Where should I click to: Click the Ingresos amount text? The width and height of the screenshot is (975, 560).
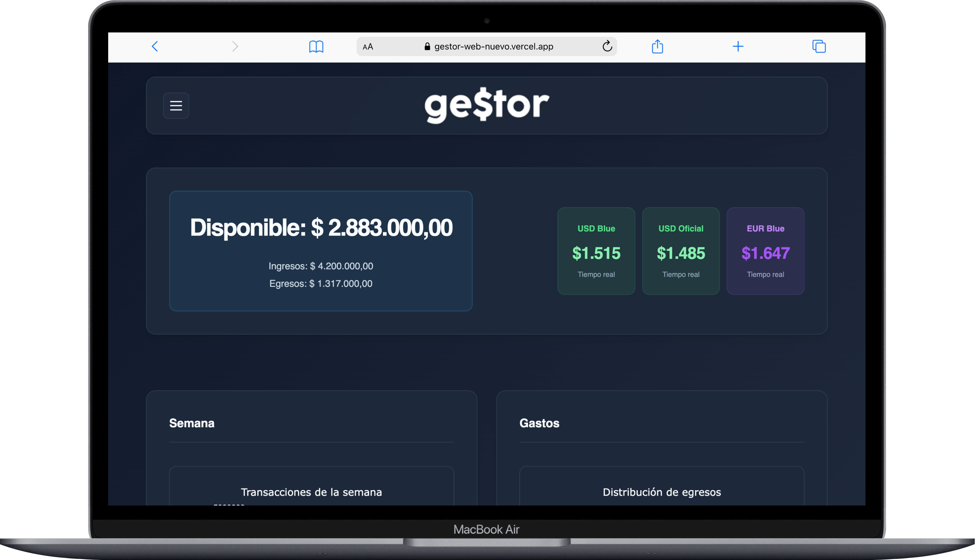(x=321, y=266)
